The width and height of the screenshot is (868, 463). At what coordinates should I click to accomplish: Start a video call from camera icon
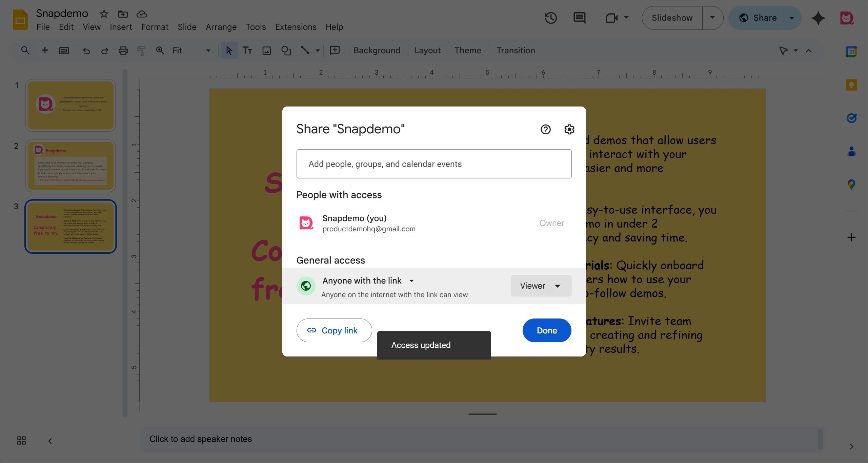coord(611,18)
